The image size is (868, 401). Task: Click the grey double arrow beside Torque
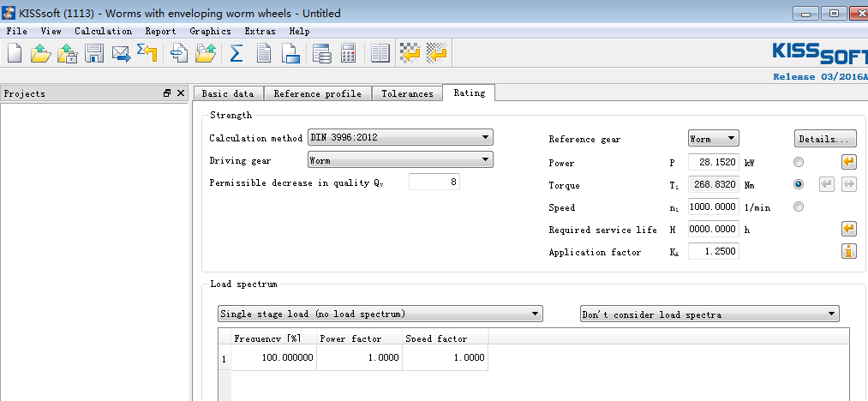click(848, 184)
